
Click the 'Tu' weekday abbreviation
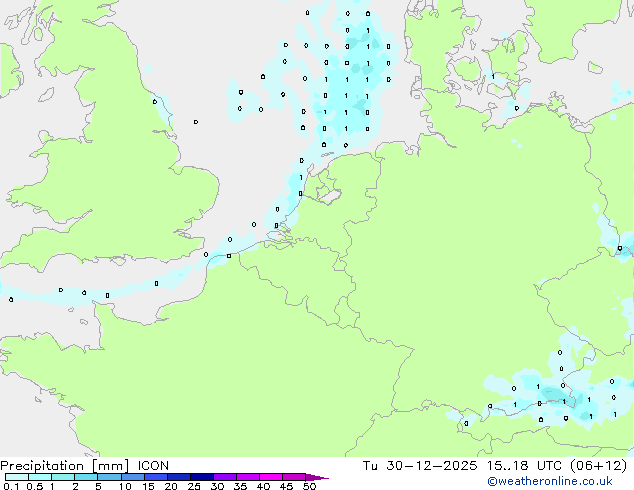pos(370,466)
